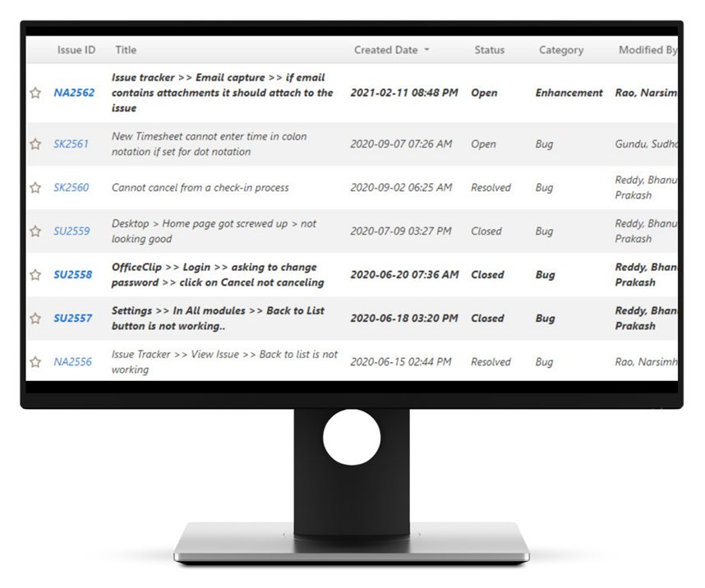Sort issues by the Title column header

126,50
